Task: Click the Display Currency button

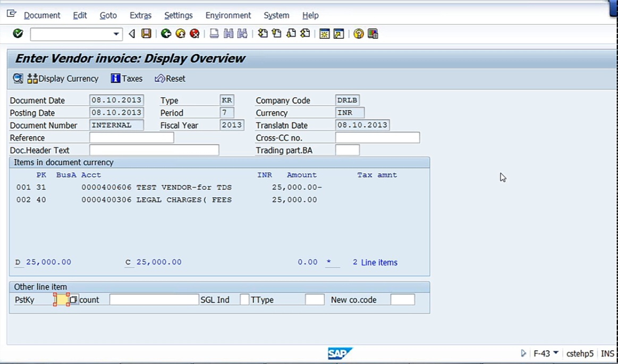Action: coord(63,79)
